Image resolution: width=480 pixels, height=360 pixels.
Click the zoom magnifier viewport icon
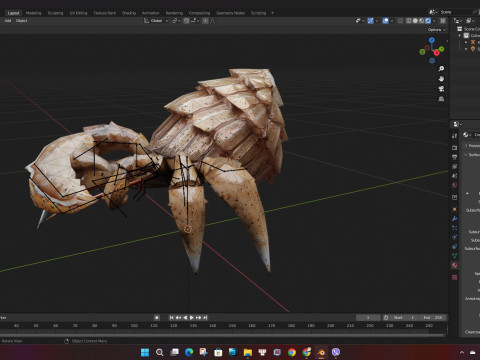(441, 69)
